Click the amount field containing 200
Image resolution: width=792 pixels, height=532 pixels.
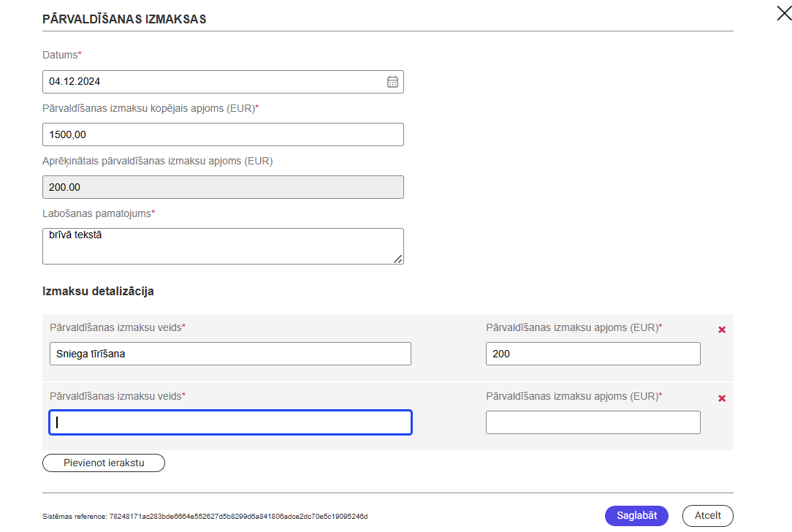point(593,354)
